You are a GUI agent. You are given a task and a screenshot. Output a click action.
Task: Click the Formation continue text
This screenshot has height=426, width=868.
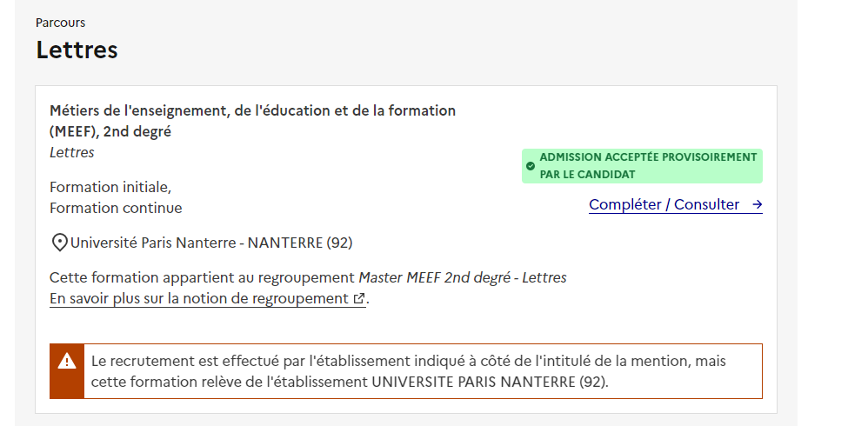point(116,209)
